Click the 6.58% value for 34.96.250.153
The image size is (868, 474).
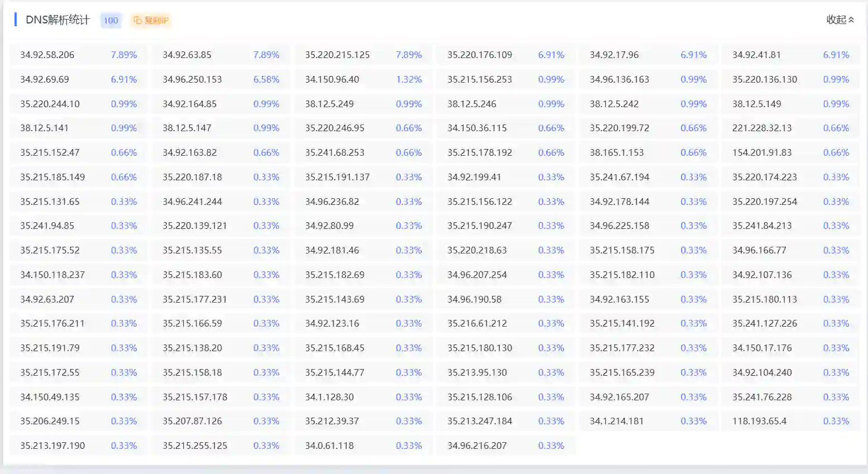pos(266,79)
